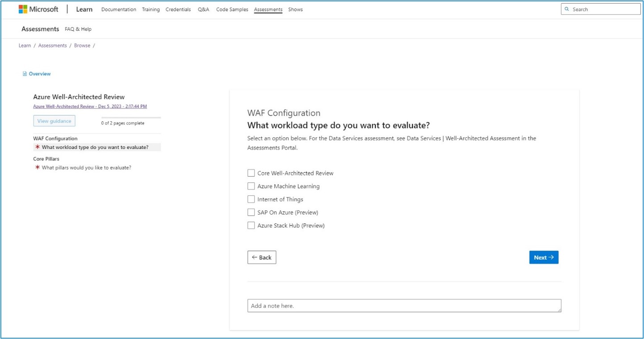Select the Azure Machine Learning checkbox

(251, 186)
